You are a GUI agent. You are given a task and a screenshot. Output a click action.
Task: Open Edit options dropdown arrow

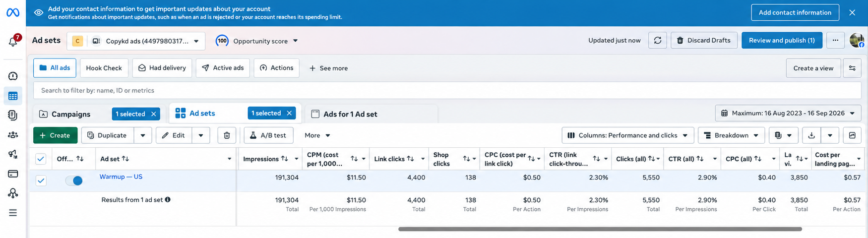(201, 135)
